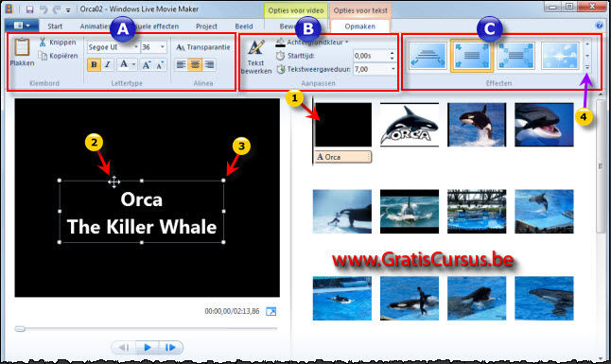Toggle centered text alignment
The height and width of the screenshot is (364, 611).
click(x=195, y=64)
